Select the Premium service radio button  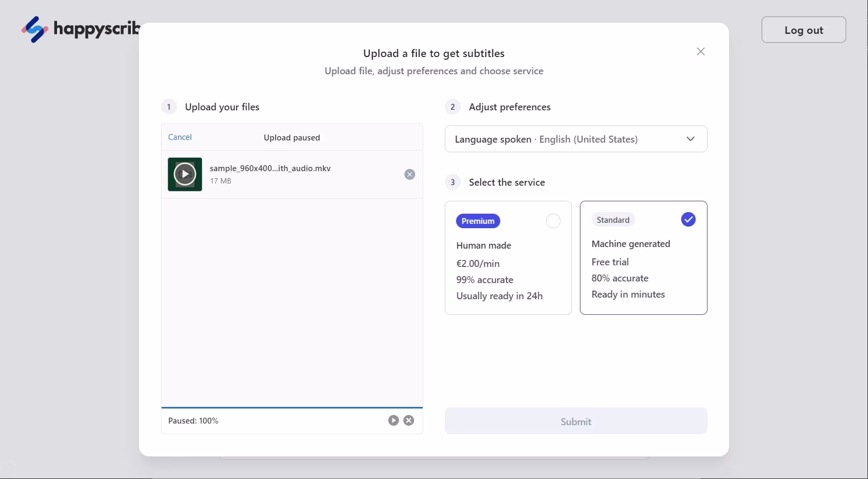553,221
